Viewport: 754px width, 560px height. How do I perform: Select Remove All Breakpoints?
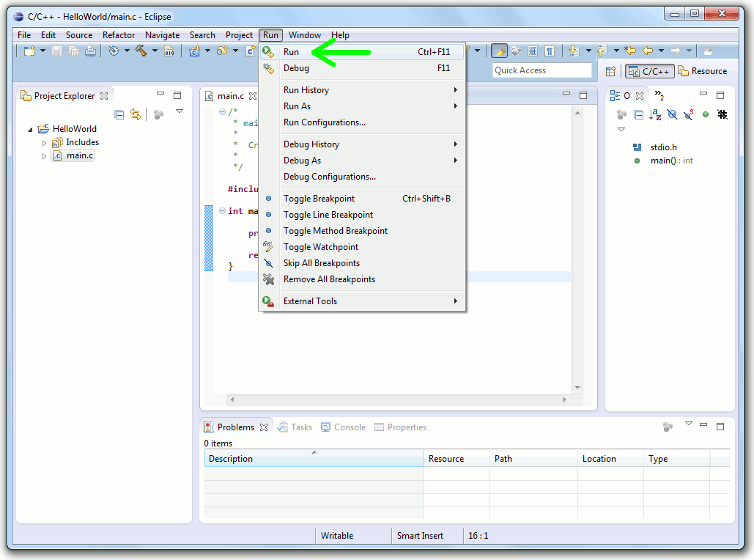pos(362,279)
